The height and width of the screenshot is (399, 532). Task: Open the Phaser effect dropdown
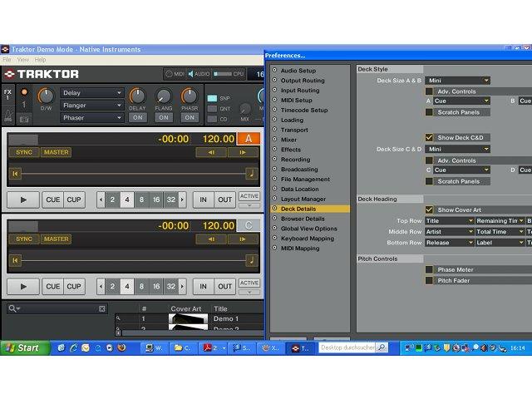click(x=92, y=118)
